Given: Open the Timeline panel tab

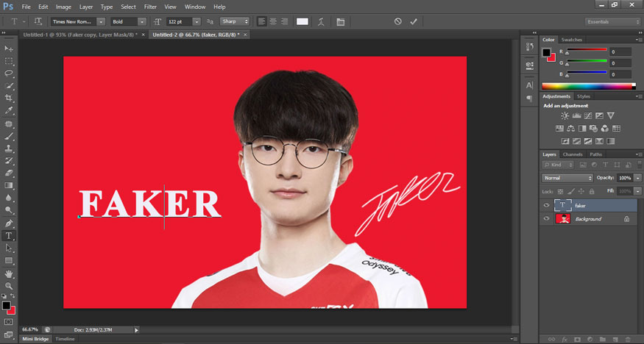Looking at the screenshot, I should (65, 339).
